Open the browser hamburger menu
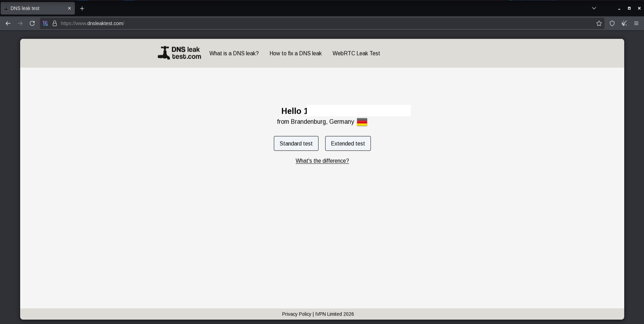Image resolution: width=644 pixels, height=324 pixels. tap(636, 23)
